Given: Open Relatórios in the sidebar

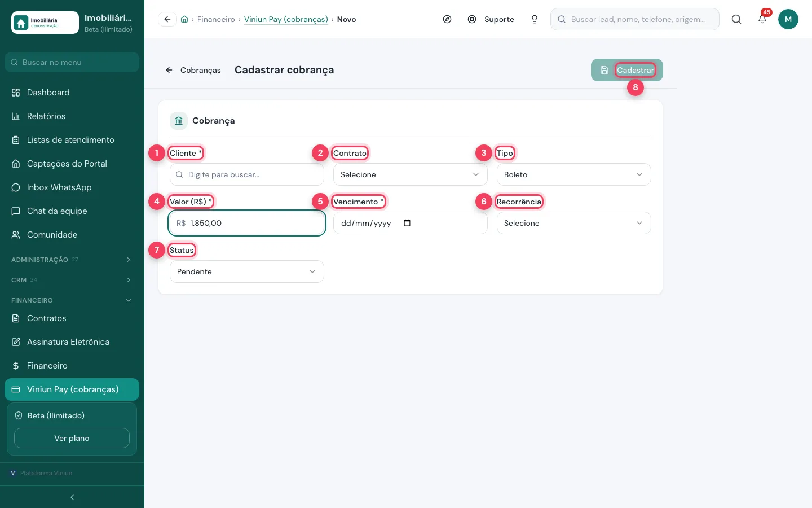Looking at the screenshot, I should point(72,116).
